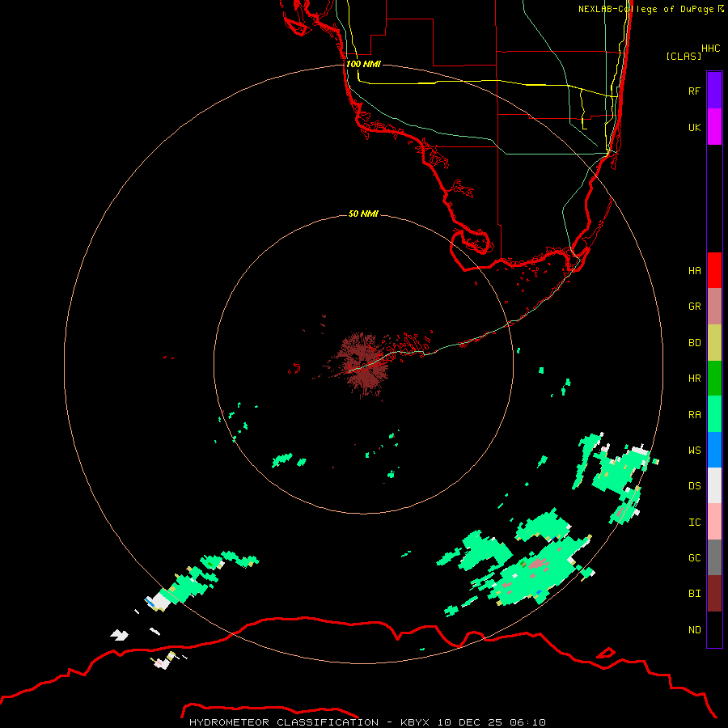Click the 10 DEC 25 date
728x728 pixels.
coord(470,722)
